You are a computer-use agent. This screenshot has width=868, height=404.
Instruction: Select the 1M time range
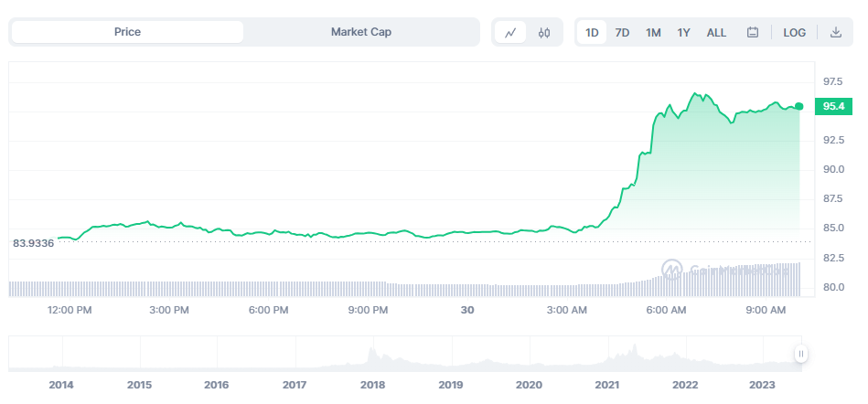[653, 32]
